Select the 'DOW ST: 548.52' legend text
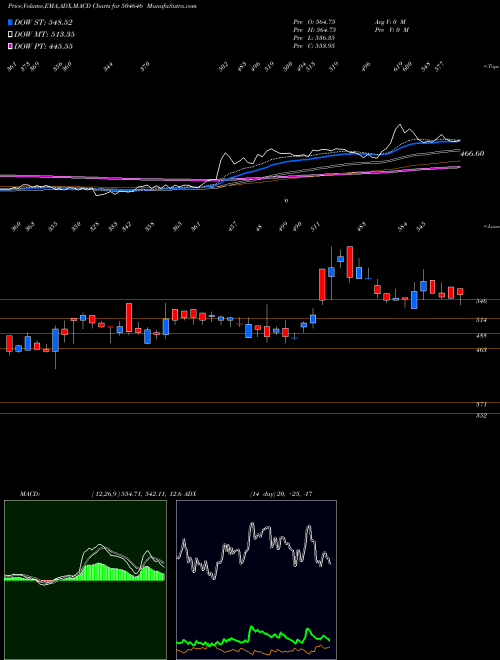 click(x=44, y=22)
